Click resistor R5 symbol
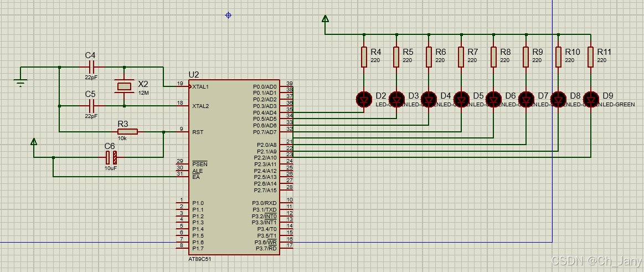Viewport: 644px width, 272px height. 396,57
